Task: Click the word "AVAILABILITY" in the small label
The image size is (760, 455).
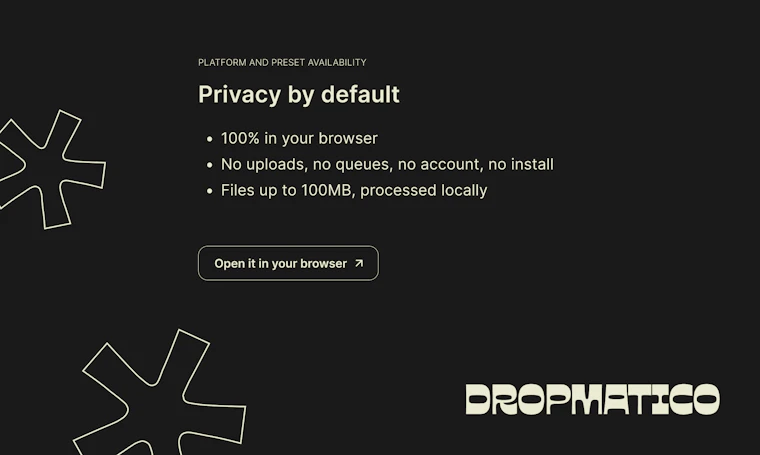Action: pyautogui.click(x=337, y=63)
